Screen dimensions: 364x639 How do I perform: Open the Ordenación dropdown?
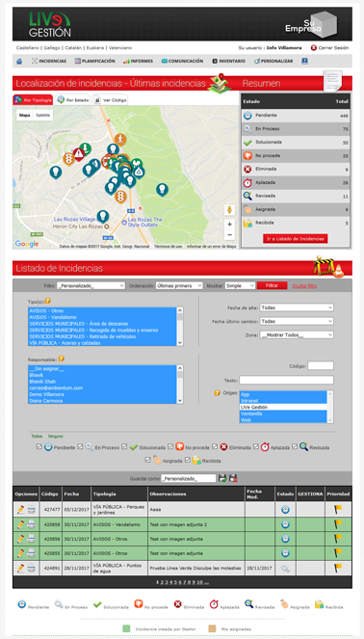pyautogui.click(x=179, y=285)
